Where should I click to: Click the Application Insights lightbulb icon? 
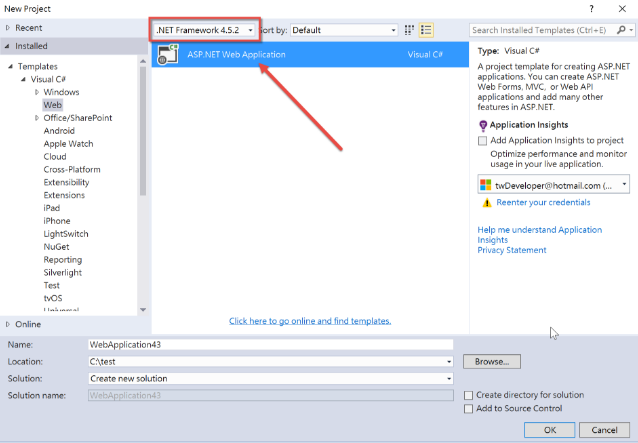(483, 126)
